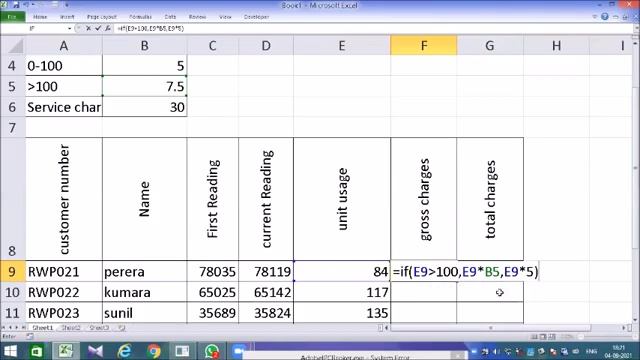Switch to Sheet1 worksheet tab
This screenshot has height=360, width=640.
click(x=42, y=327)
